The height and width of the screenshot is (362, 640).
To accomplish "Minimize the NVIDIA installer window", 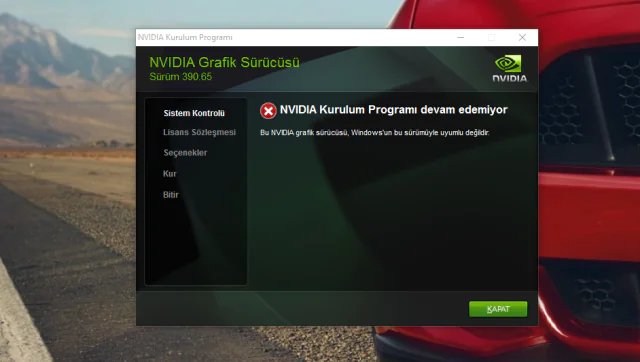I will click(460, 38).
